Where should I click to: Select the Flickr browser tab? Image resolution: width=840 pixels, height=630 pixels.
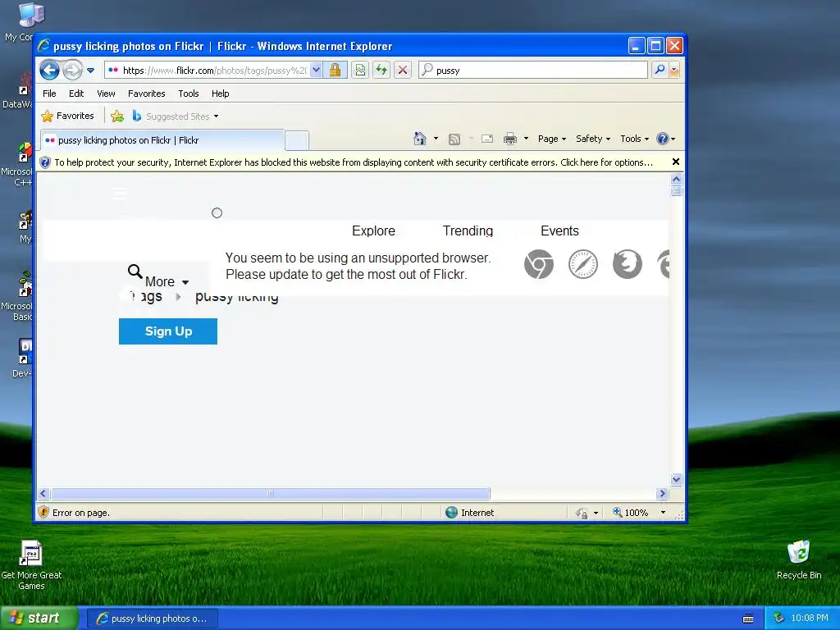pos(162,140)
